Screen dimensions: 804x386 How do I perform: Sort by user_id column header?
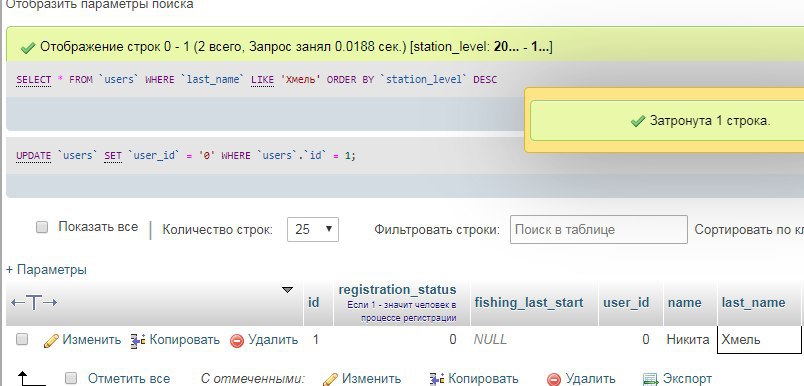(626, 302)
